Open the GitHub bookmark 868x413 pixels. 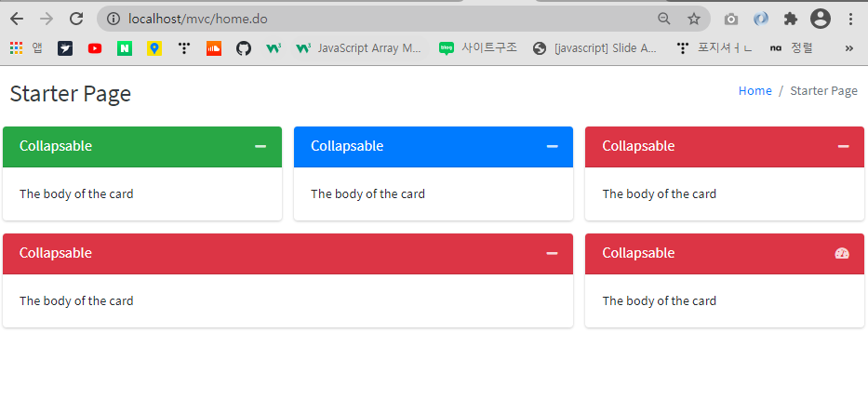[x=244, y=48]
